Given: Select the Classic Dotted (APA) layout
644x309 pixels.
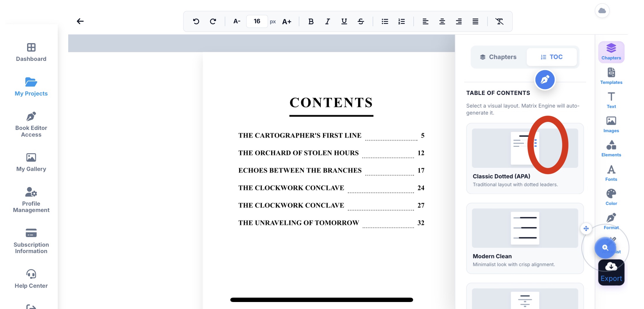Looking at the screenshot, I should (525, 158).
